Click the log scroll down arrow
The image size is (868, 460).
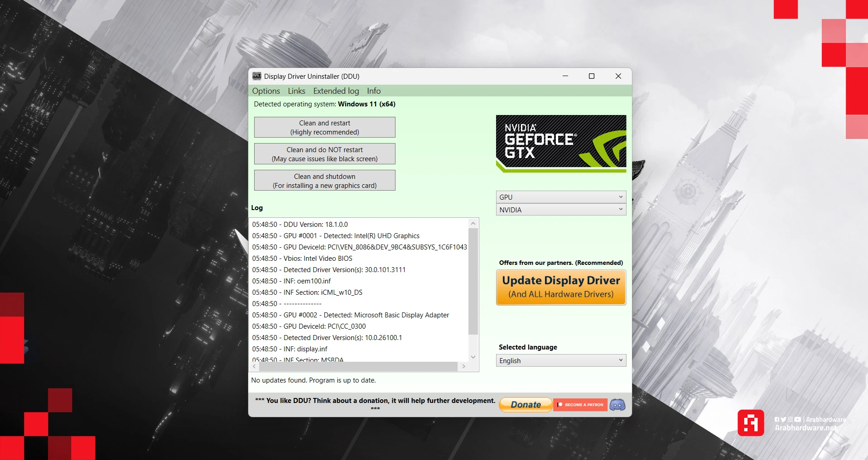coord(473,357)
